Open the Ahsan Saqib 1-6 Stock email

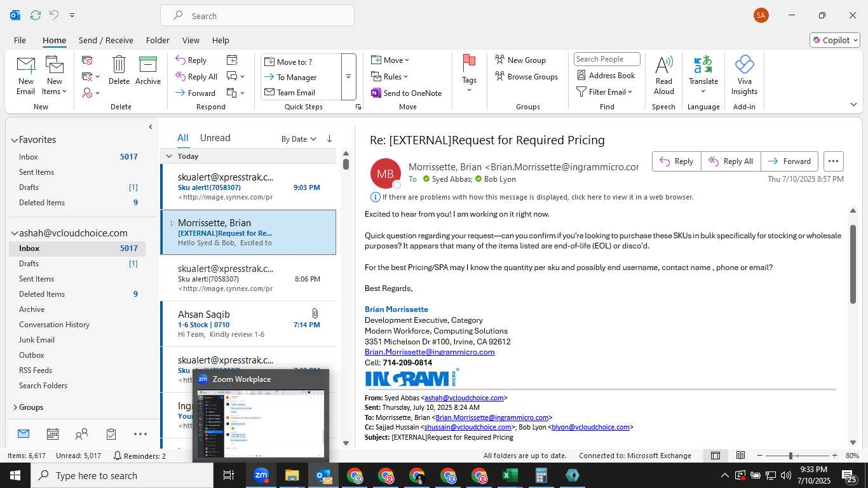tap(248, 323)
